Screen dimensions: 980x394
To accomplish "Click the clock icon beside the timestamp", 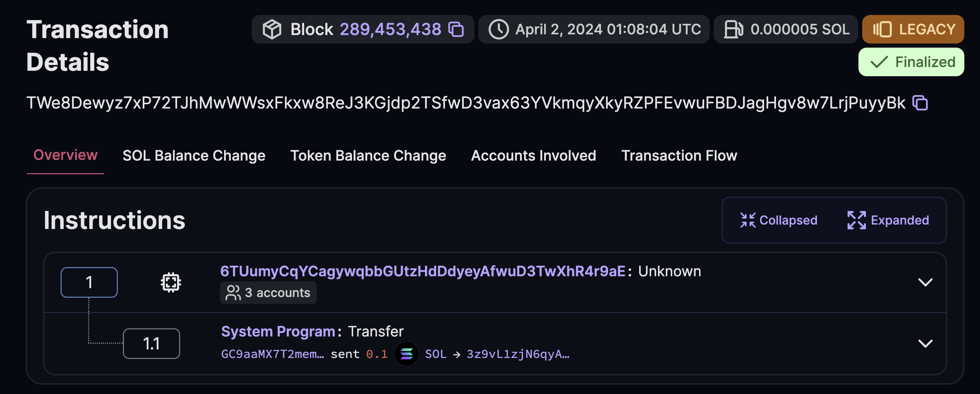I will pos(499,29).
